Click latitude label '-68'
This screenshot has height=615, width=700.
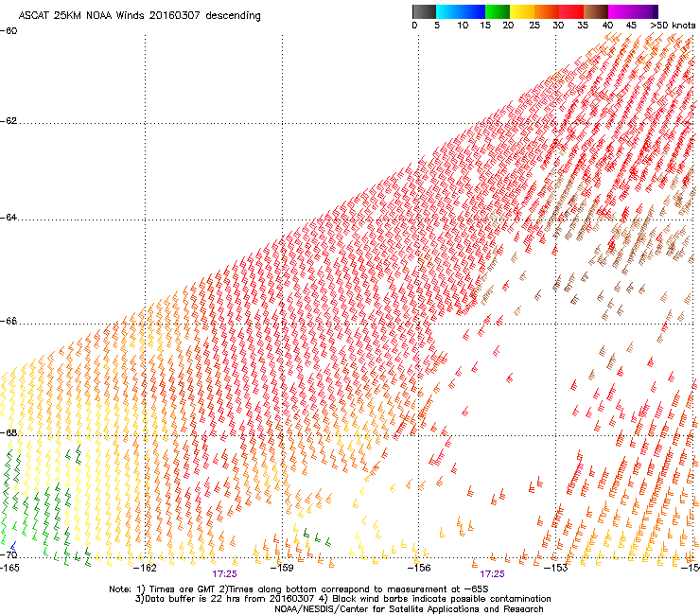pyautogui.click(x=9, y=432)
